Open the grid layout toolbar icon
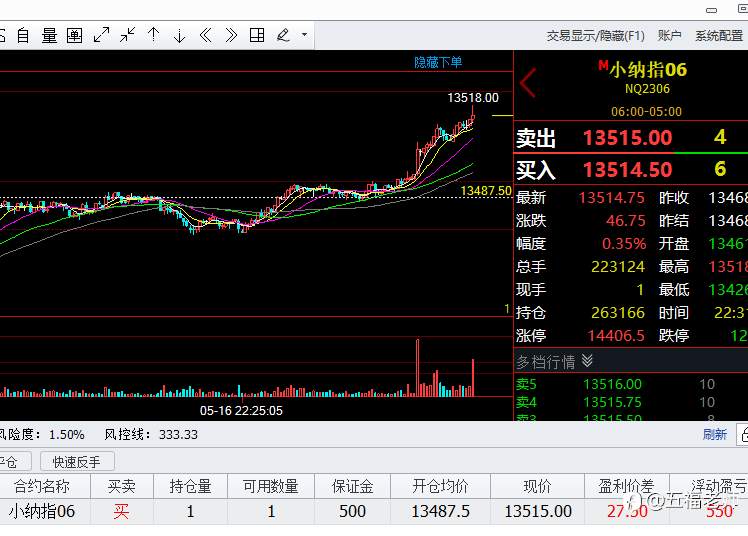This screenshot has width=748, height=536. click(x=257, y=35)
